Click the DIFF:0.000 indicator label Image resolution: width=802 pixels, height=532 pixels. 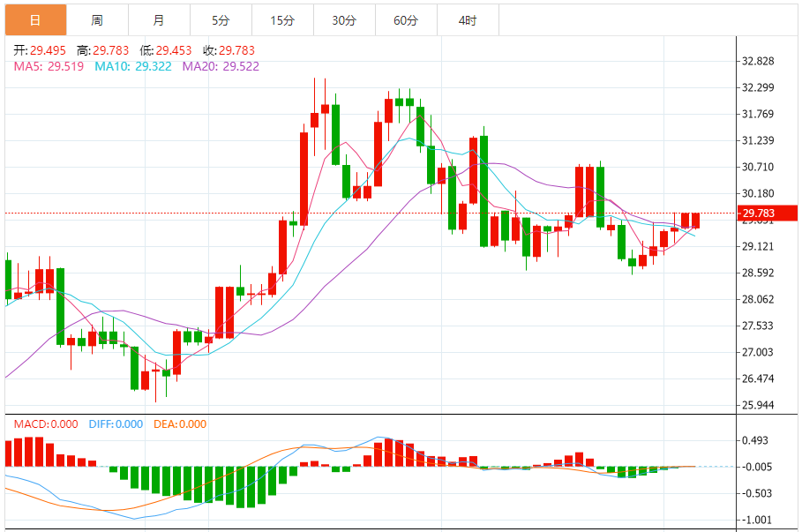116,424
